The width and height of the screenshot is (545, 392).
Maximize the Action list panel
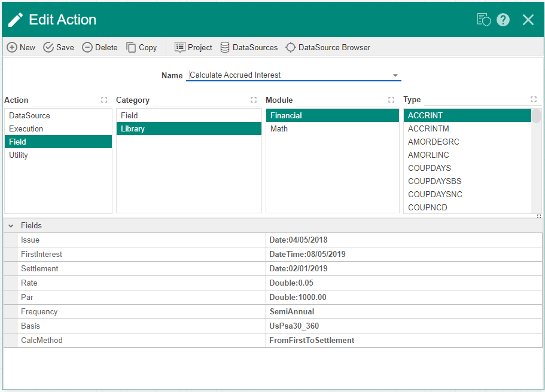pos(104,100)
